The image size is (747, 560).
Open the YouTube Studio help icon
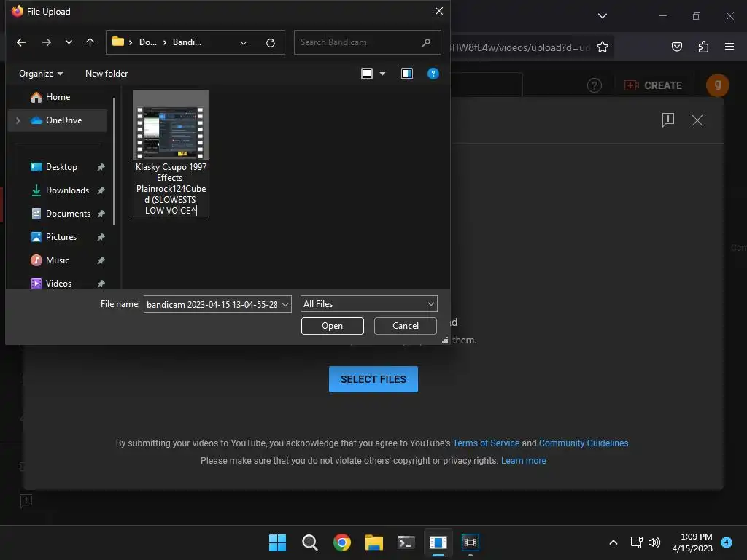[x=594, y=85]
